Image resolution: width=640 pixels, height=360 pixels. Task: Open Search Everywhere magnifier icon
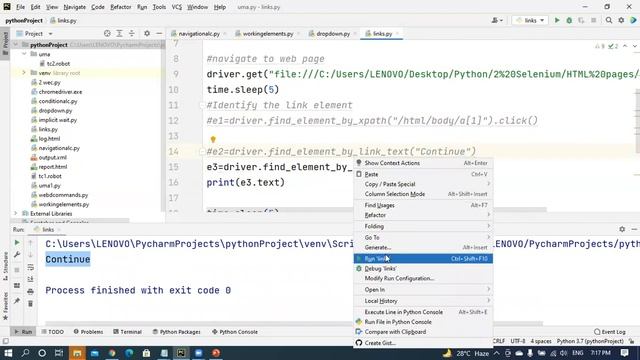(x=609, y=20)
